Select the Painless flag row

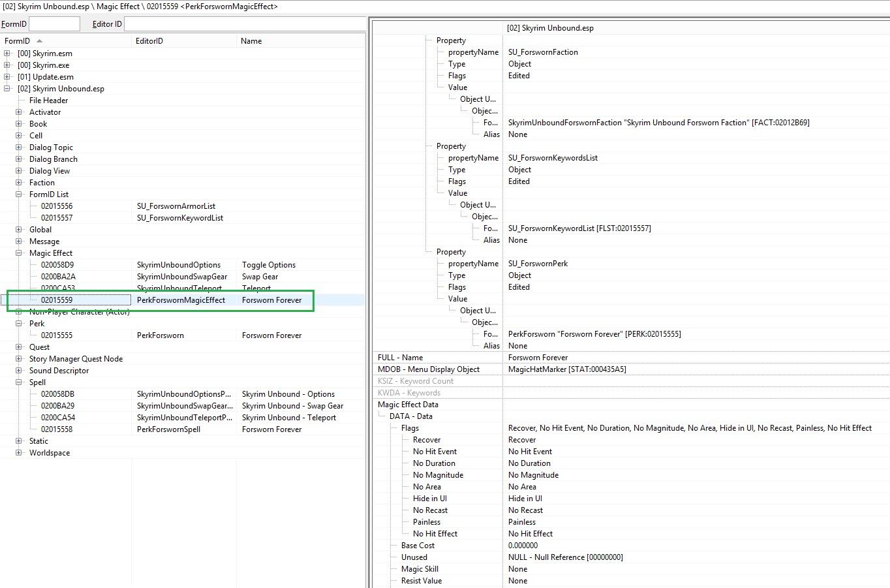[x=631, y=522]
